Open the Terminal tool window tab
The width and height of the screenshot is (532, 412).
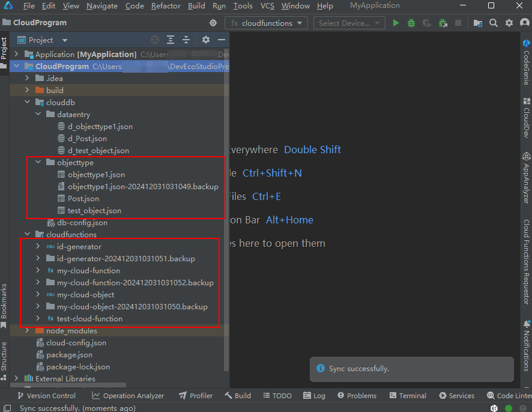(408, 396)
